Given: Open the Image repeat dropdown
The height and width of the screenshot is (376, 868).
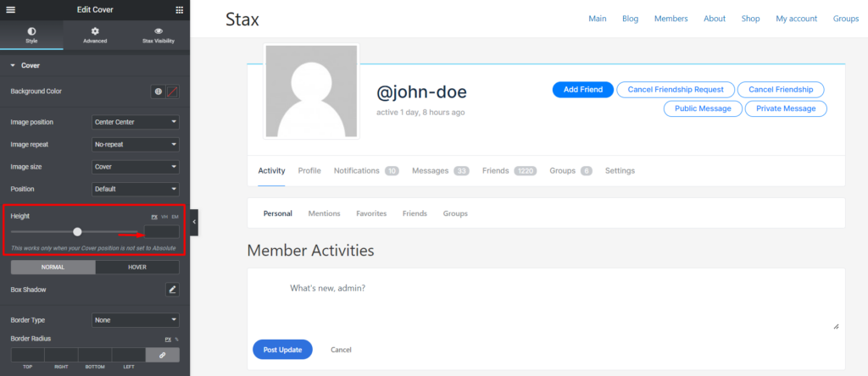Looking at the screenshot, I should pyautogui.click(x=135, y=144).
